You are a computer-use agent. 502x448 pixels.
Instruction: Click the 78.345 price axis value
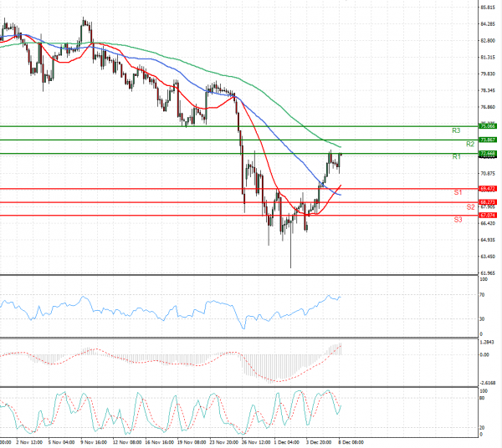(x=488, y=90)
